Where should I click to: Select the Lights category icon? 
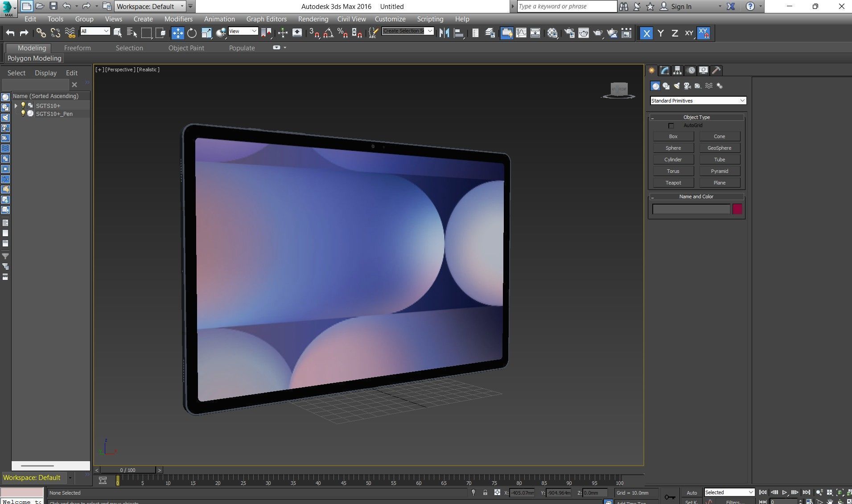(x=677, y=86)
